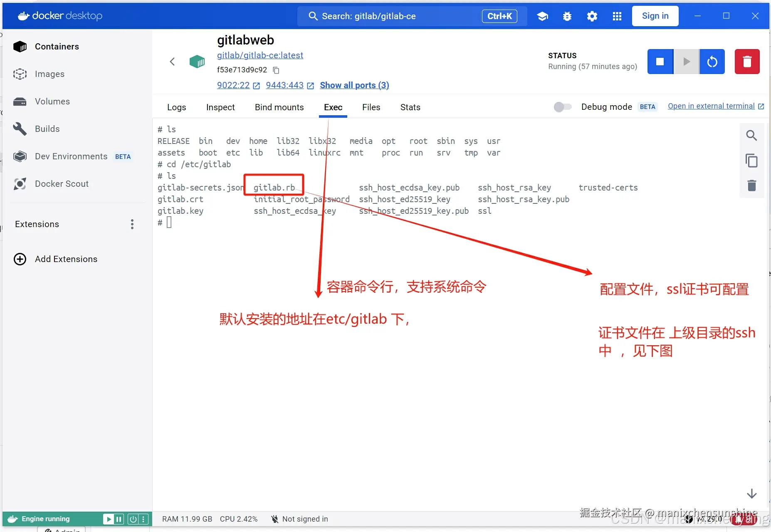The image size is (771, 532).
Task: Open the search panel in Exec view
Action: click(x=752, y=135)
